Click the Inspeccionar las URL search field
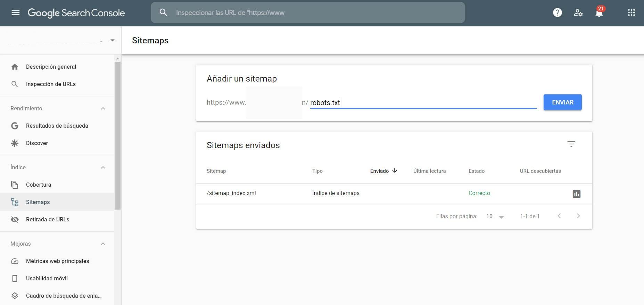The height and width of the screenshot is (305, 644). pos(308,12)
